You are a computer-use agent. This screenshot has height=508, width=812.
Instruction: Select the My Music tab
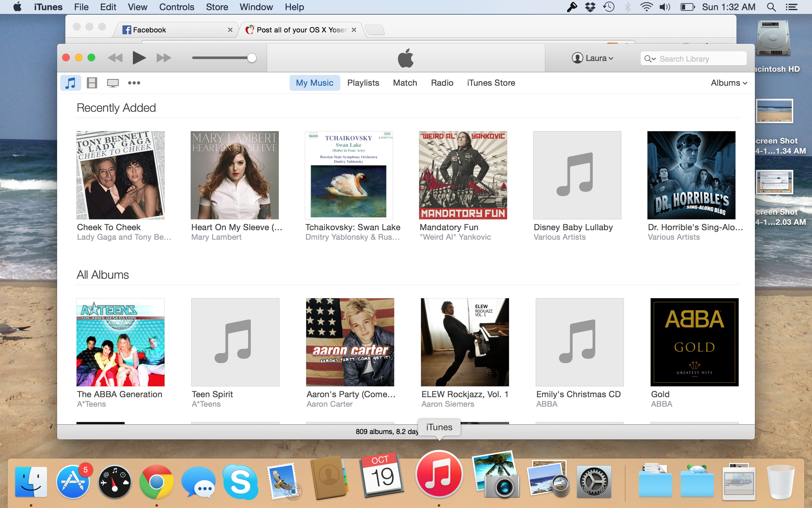(x=314, y=83)
